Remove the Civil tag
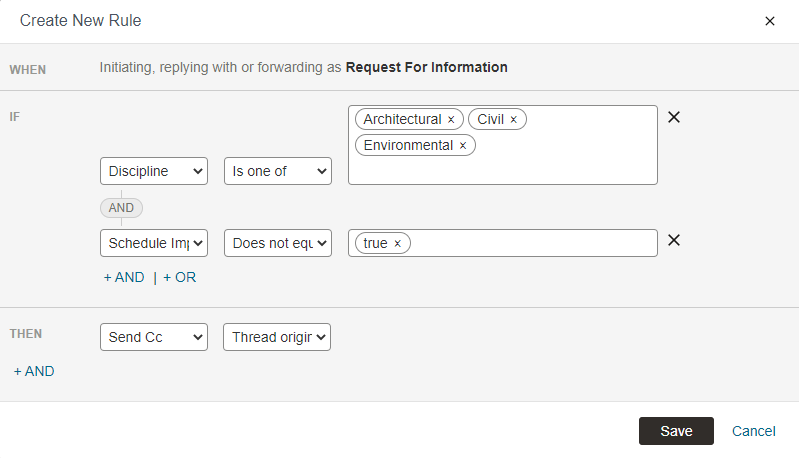 click(514, 120)
